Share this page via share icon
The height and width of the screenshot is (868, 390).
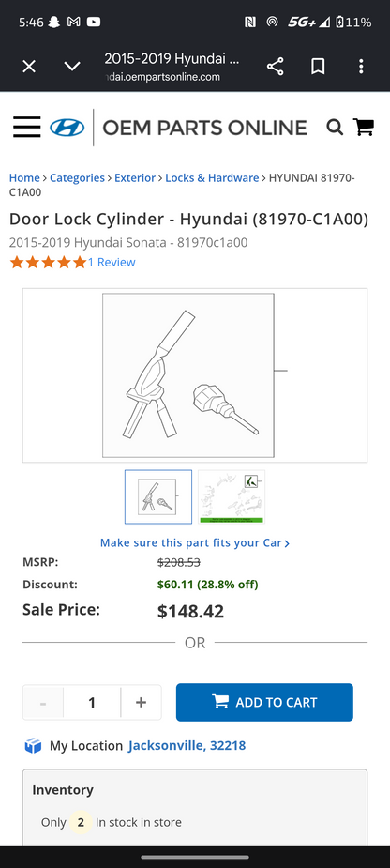coord(275,67)
